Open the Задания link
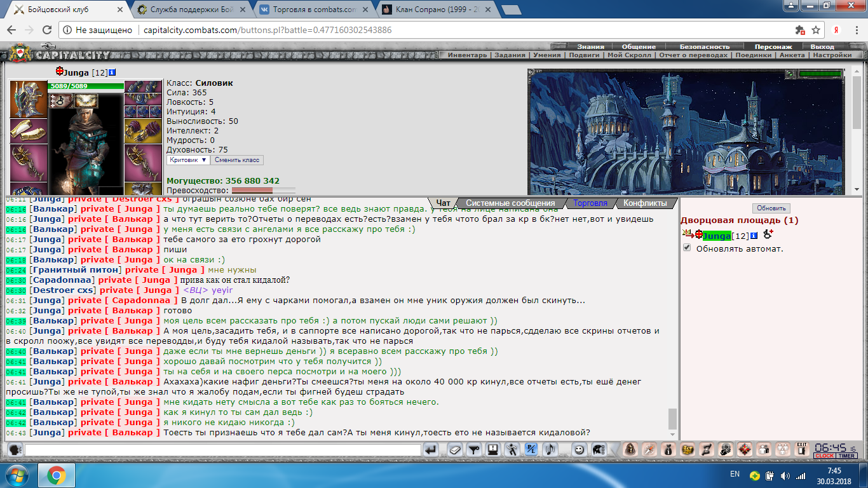The image size is (868, 488). coord(510,55)
